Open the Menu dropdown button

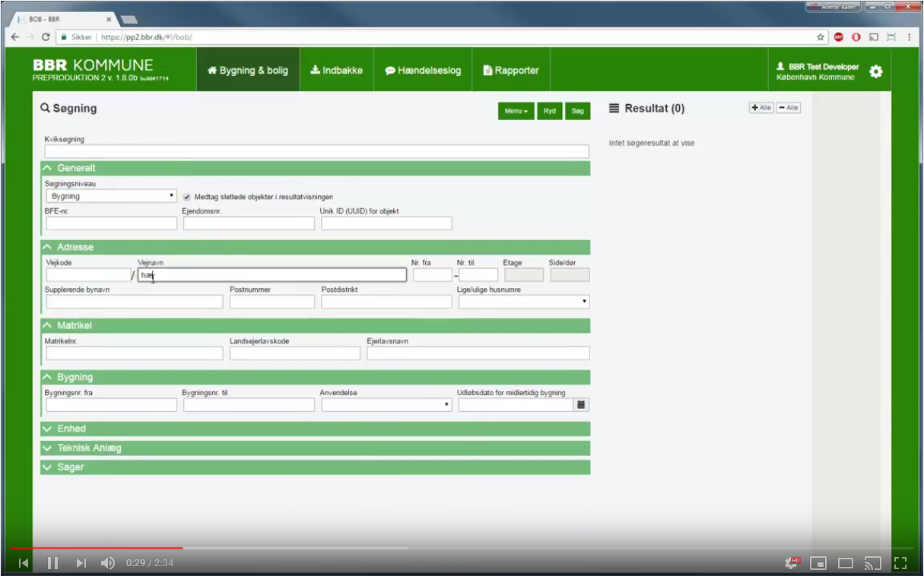coord(516,111)
